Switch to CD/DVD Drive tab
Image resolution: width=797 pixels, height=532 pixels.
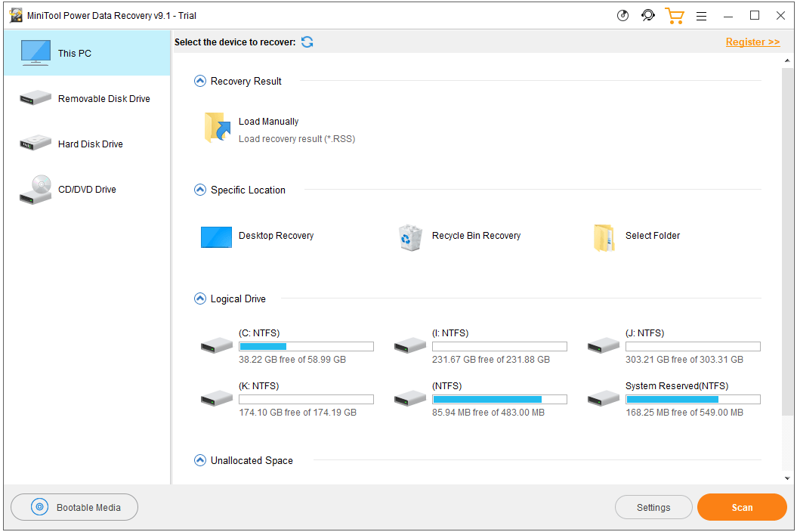click(87, 189)
